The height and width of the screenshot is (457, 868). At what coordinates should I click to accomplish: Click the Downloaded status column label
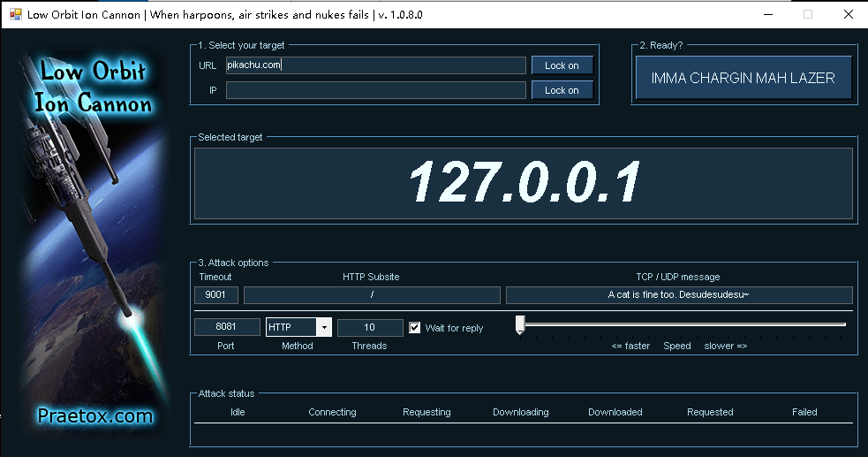(x=615, y=412)
